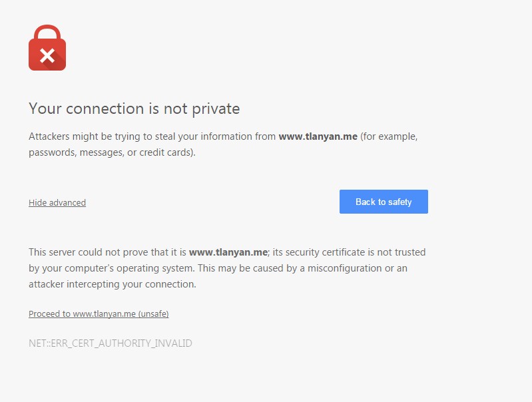Click the word private in the heading
Image resolution: width=532 pixels, height=402 pixels.
215,108
